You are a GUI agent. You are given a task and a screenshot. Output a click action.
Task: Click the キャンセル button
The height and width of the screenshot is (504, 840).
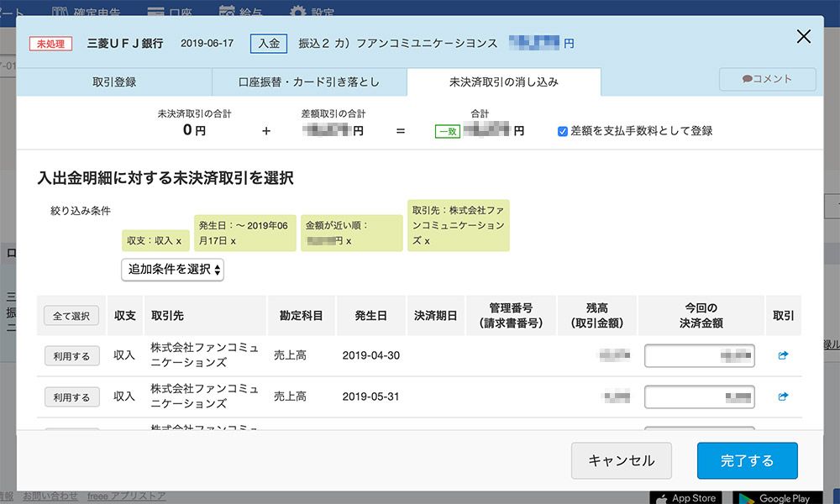coord(622,460)
